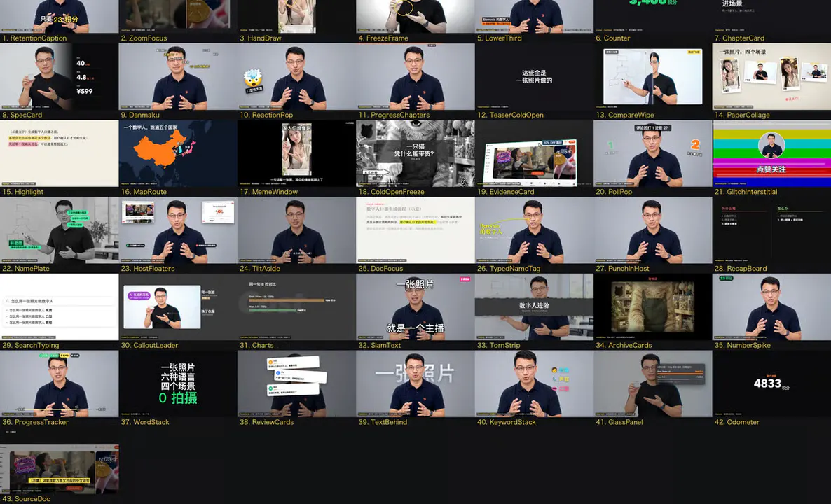Open the TextBehind thumbnail
Viewport: 831px width, 504px height.
[415, 384]
